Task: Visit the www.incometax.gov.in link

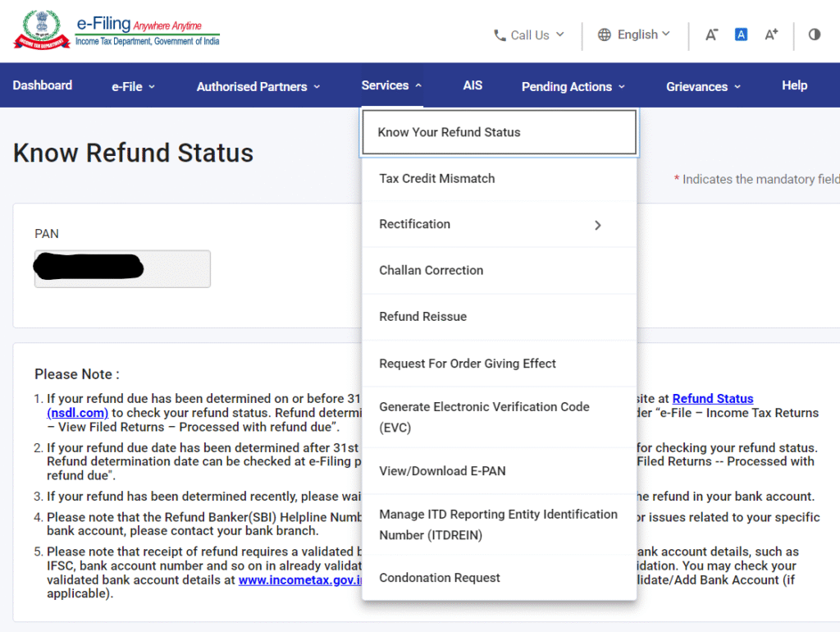Action: tap(299, 579)
